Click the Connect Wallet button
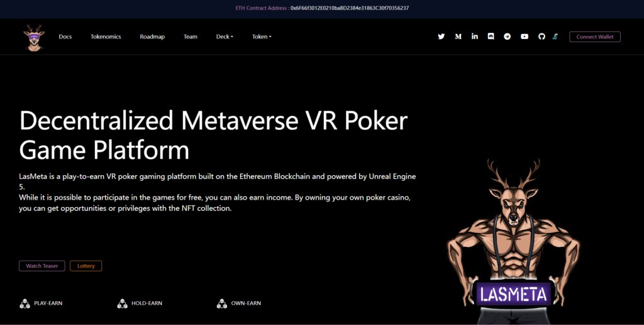The image size is (644, 325). coord(595,37)
